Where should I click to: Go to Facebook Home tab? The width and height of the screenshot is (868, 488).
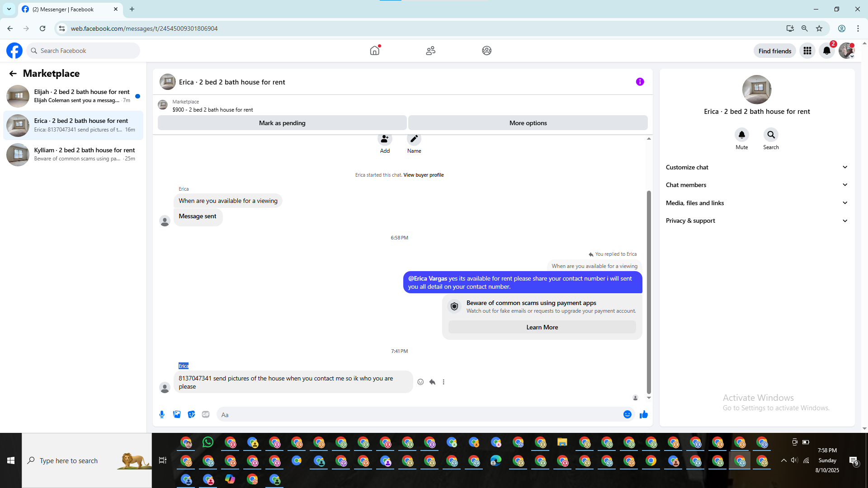coord(374,51)
